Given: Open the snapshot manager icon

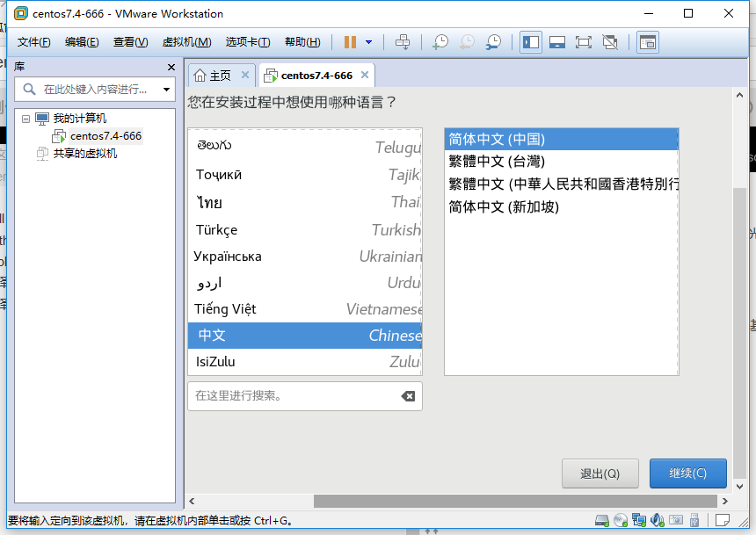Looking at the screenshot, I should point(493,42).
